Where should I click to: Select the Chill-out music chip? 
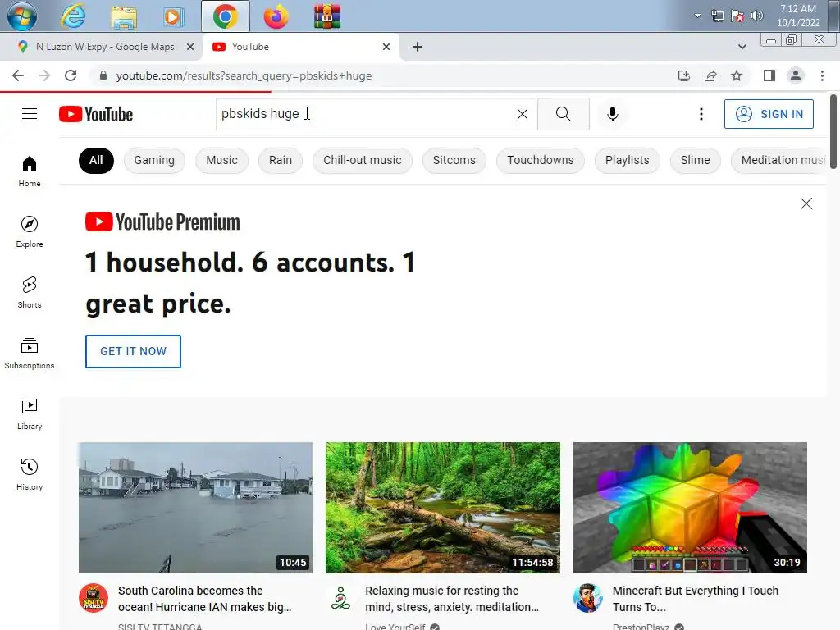(362, 160)
